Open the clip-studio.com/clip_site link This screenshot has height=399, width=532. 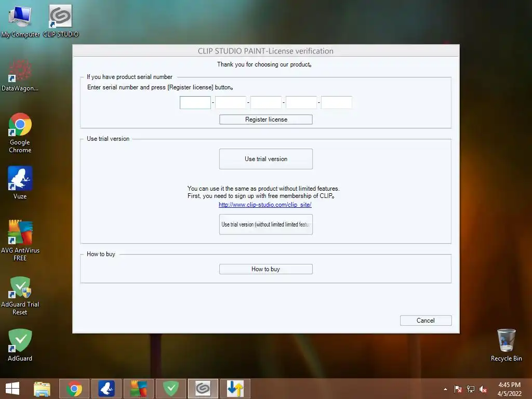pos(265,205)
